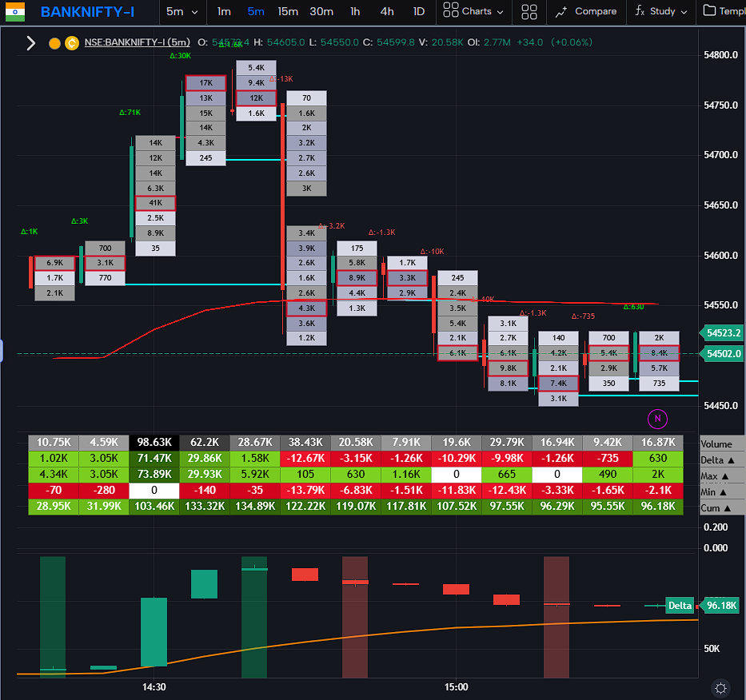Switch to the 1D timeframe

[x=419, y=12]
